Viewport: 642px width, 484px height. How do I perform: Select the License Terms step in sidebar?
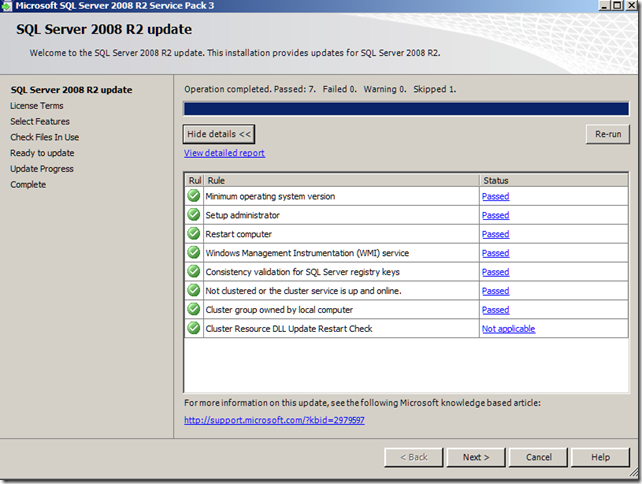coord(37,106)
